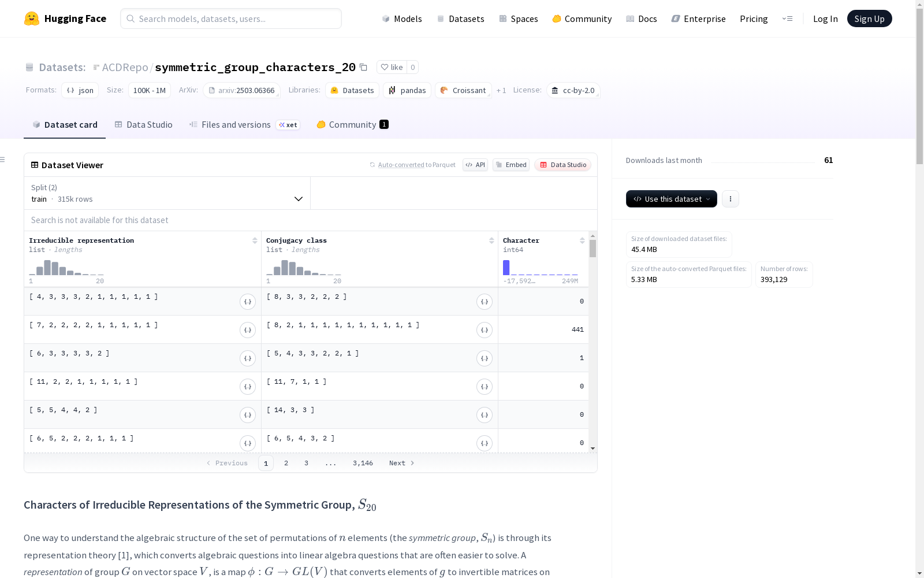This screenshot has width=924, height=578.
Task: Open the Pricing page link
Action: (754, 18)
